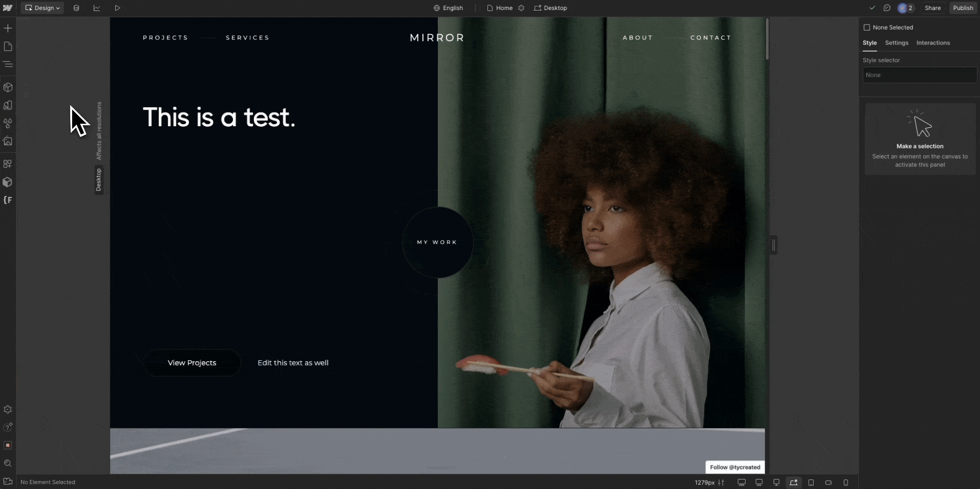980x489 pixels.
Task: Select the hero photo of the woman
Action: pos(601,223)
